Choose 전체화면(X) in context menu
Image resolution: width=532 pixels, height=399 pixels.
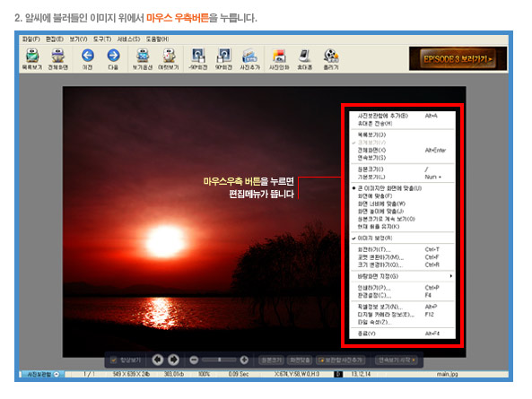click(402, 150)
